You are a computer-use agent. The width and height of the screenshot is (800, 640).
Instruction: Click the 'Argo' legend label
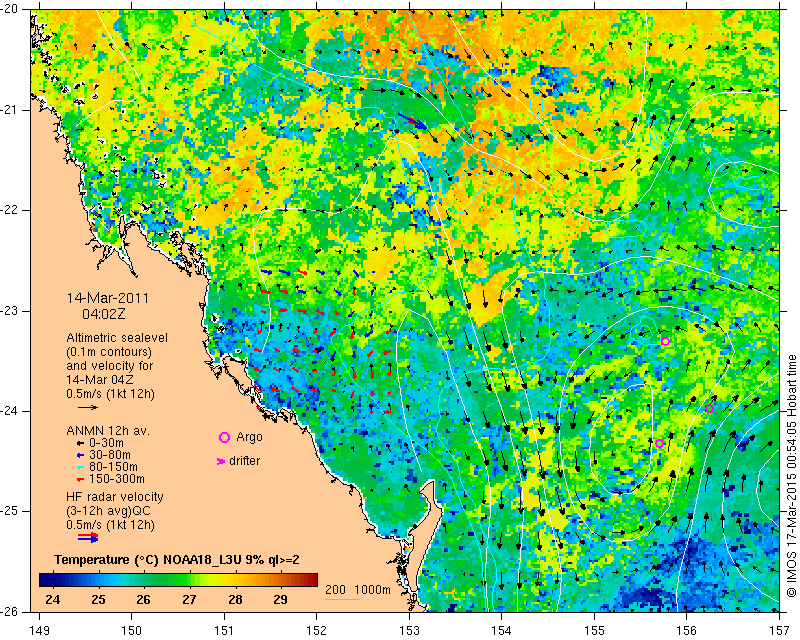coord(249,437)
